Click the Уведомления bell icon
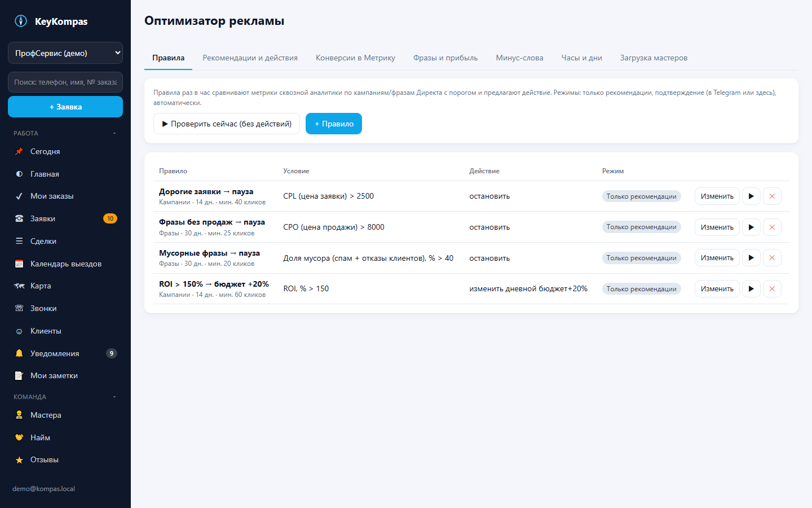The width and height of the screenshot is (812, 508). 19,353
